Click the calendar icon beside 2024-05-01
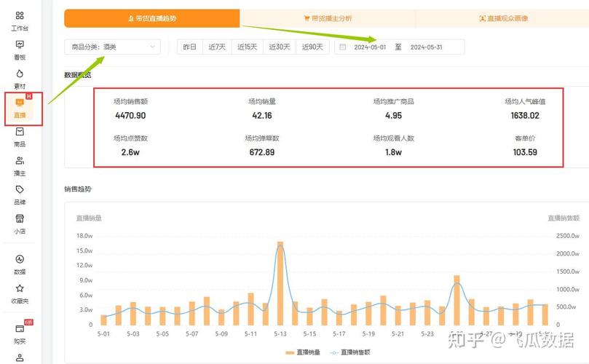Viewport: 589px width, 364px height. pos(343,47)
